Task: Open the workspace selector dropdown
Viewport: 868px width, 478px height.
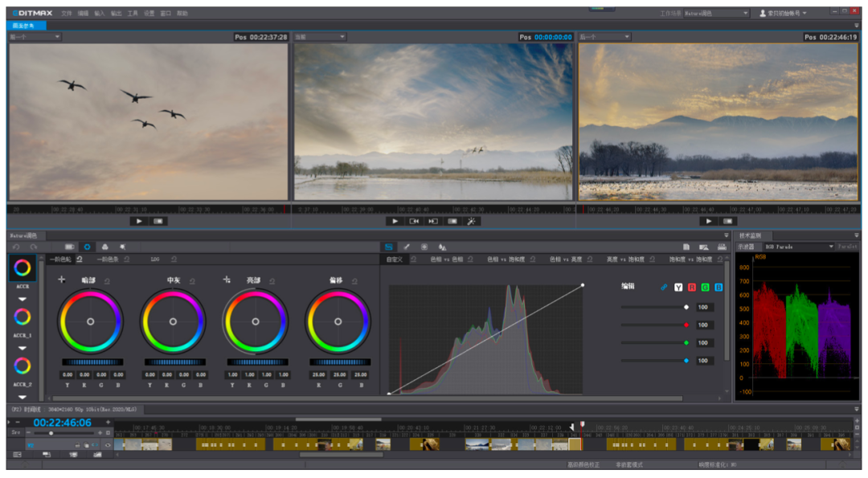Action: (717, 13)
